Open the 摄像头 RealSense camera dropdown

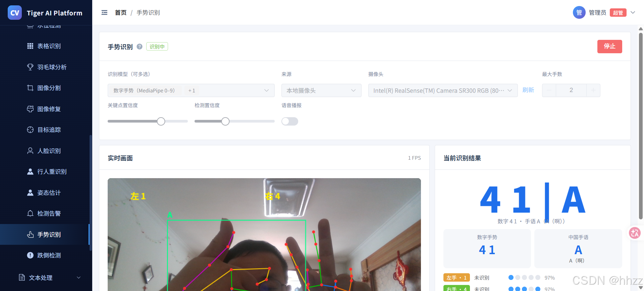pos(443,90)
